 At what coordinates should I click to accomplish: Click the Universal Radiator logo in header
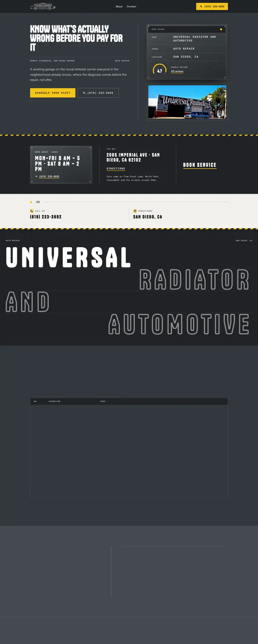click(x=43, y=6)
